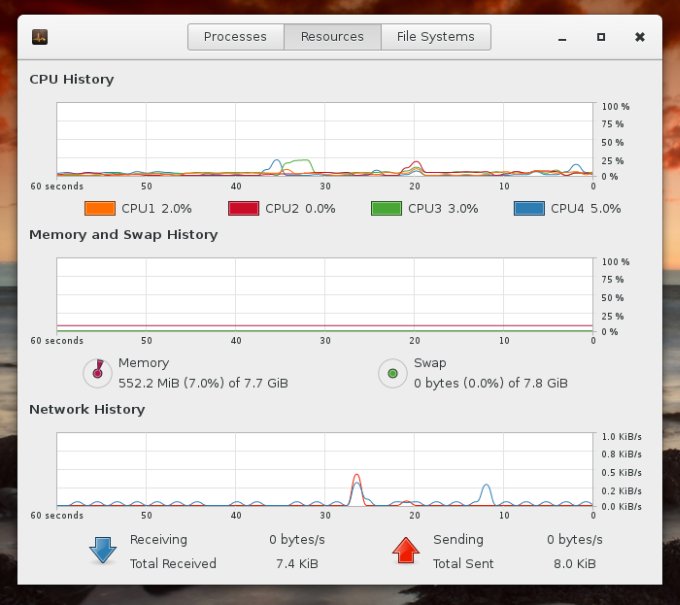Screen dimensions: 680x605
Task: Click the Memory and Swap History heading
Action: point(124,235)
